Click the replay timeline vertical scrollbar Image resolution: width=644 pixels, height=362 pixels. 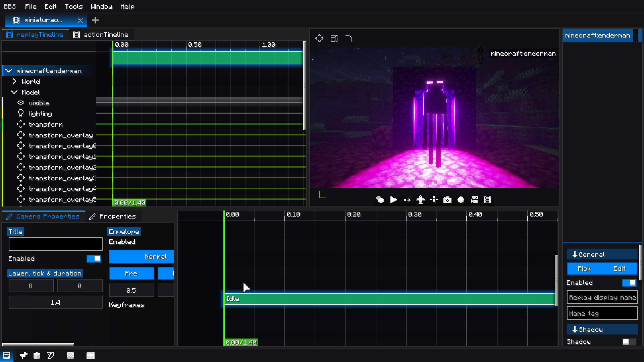(x=305, y=85)
